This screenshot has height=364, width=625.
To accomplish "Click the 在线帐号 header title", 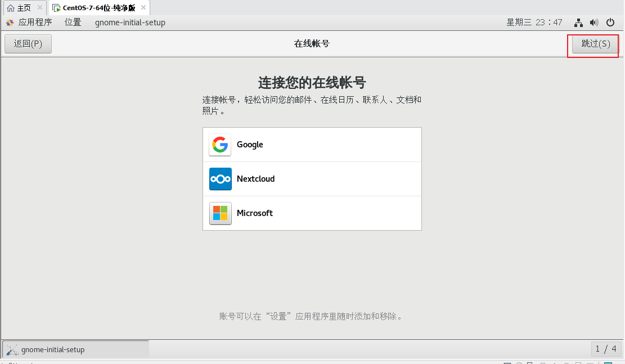I will tap(312, 44).
